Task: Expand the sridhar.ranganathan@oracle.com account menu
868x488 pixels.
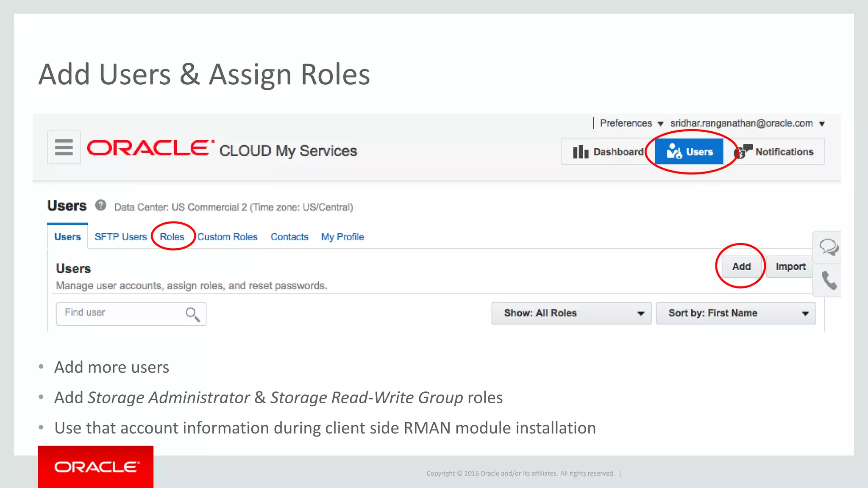Action: 748,123
